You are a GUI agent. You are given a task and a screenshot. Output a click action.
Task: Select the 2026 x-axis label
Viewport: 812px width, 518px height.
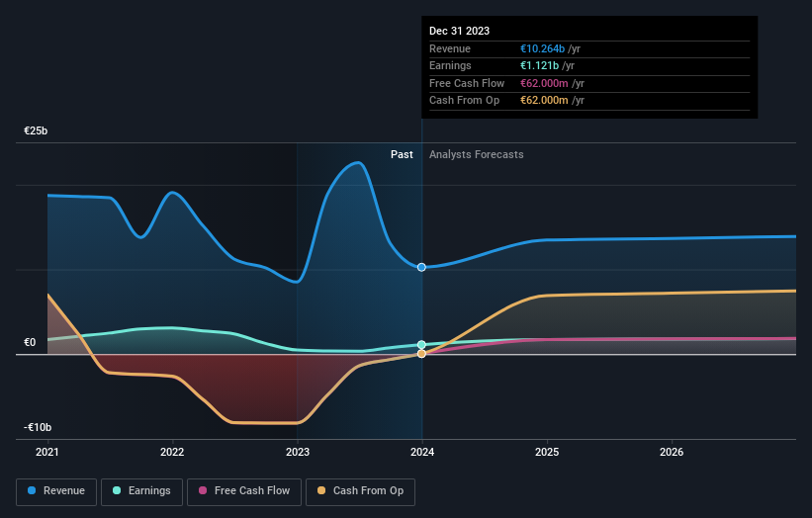click(x=672, y=452)
